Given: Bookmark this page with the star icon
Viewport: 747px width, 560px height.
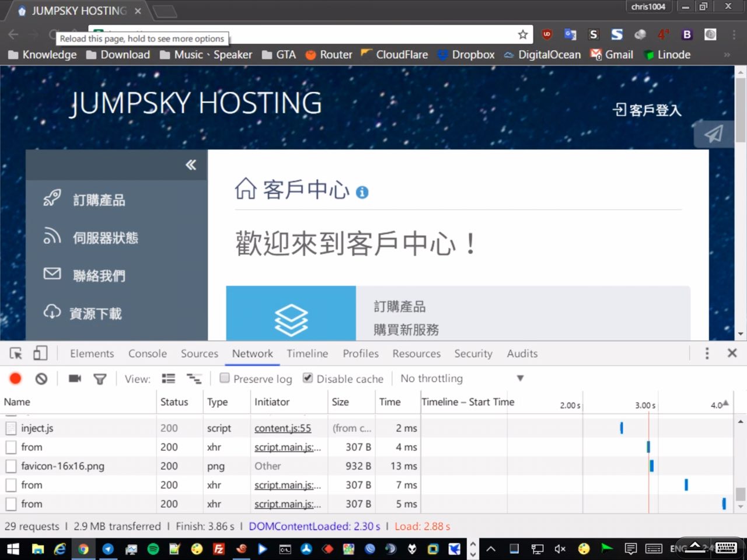Looking at the screenshot, I should pyautogui.click(x=522, y=34).
